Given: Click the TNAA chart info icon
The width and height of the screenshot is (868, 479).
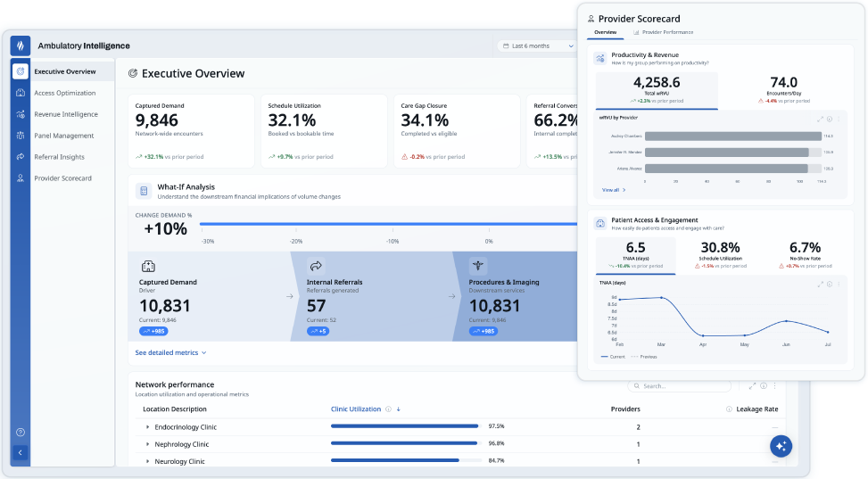Looking at the screenshot, I should (x=830, y=284).
